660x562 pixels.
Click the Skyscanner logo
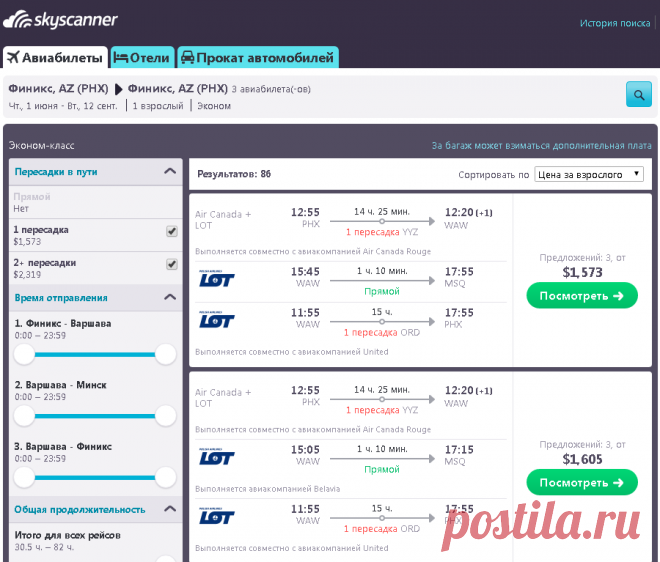pyautogui.click(x=61, y=20)
